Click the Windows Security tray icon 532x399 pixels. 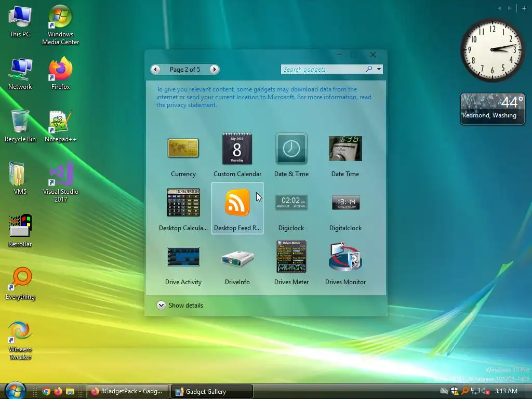pos(454,391)
